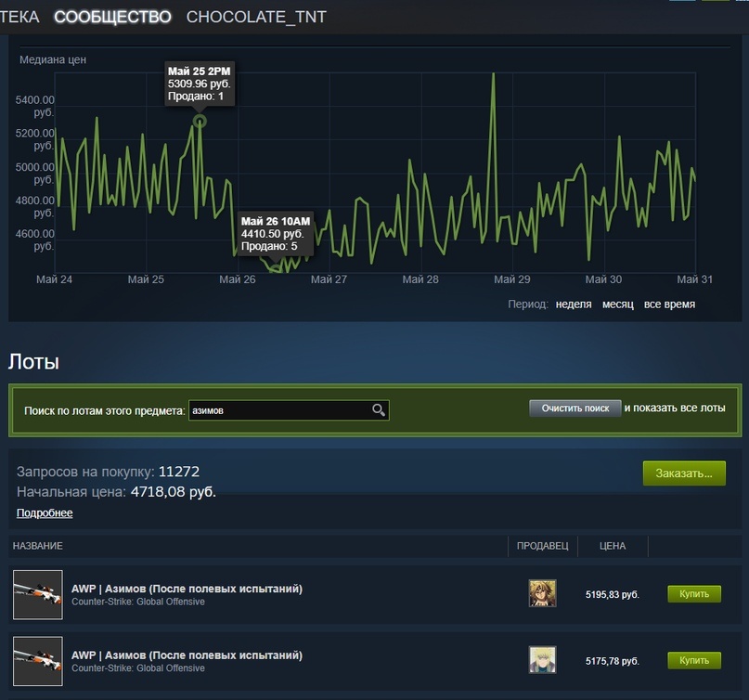Open seller avatar for the 5195,83 руб. listing
Image resolution: width=749 pixels, height=700 pixels.
(542, 593)
